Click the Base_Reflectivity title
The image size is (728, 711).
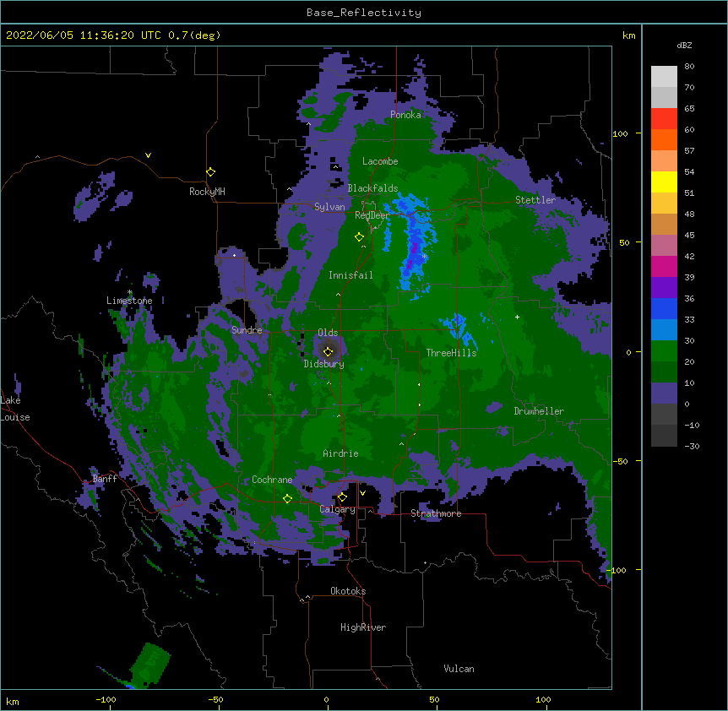pyautogui.click(x=364, y=13)
